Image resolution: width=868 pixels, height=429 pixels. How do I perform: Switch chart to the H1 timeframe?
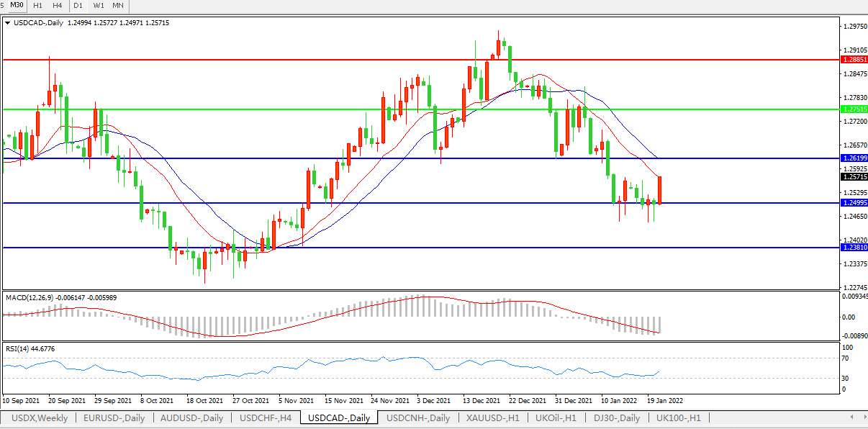point(38,6)
